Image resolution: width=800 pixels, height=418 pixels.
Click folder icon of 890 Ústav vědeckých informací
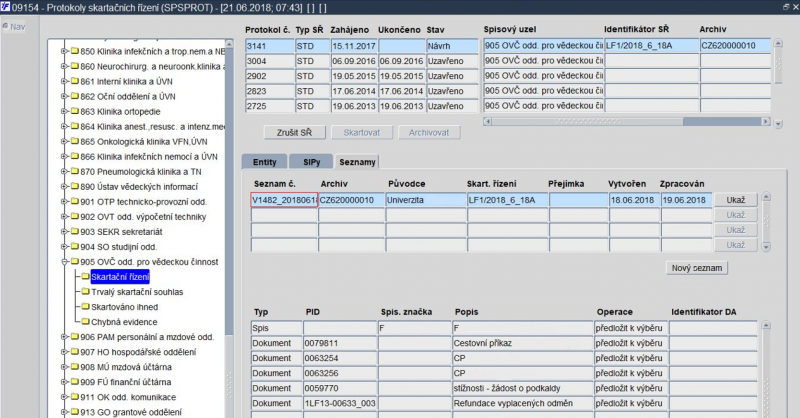coord(73,186)
